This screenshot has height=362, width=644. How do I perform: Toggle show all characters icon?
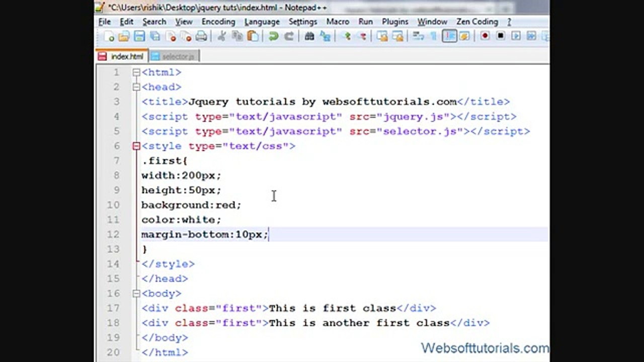coord(434,36)
